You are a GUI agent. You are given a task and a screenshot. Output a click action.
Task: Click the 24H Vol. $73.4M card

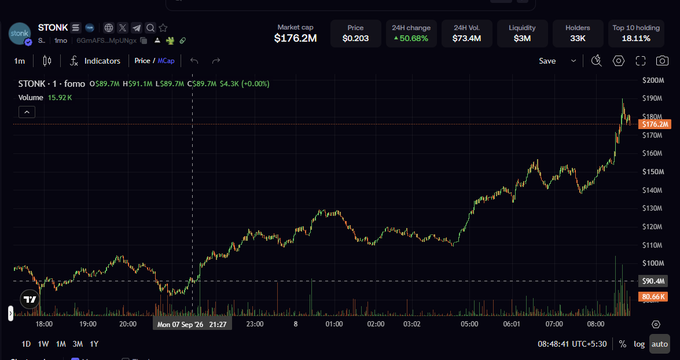click(467, 33)
